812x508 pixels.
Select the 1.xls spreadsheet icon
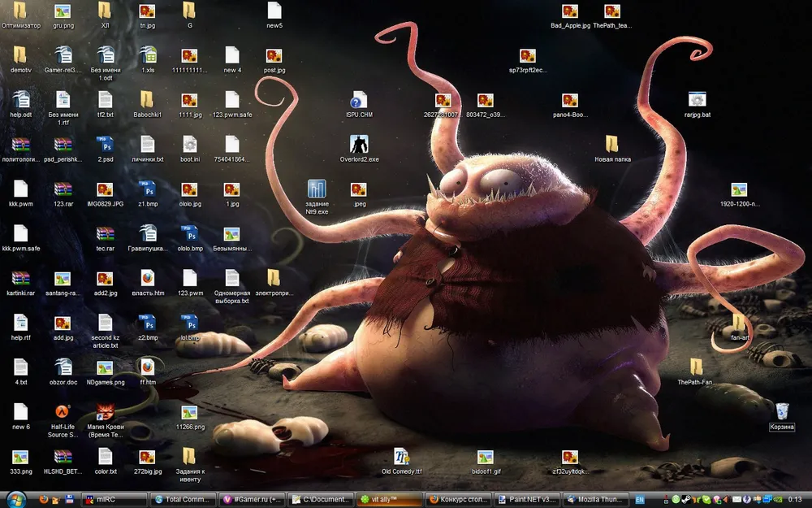tap(148, 55)
